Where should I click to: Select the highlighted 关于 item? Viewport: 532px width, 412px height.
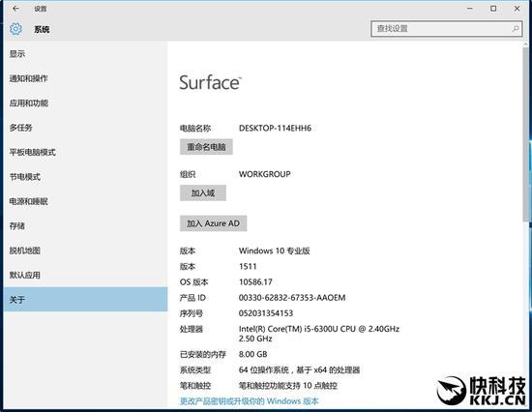[85, 299]
